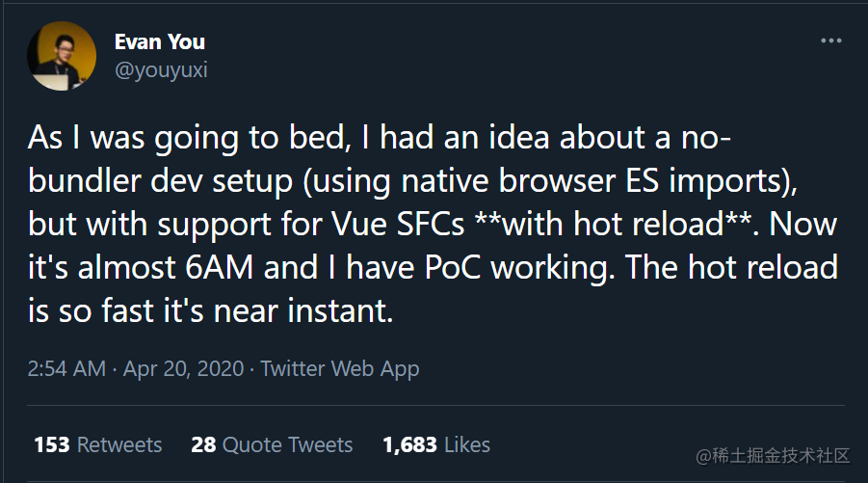
Task: Open the @youyuxi handle link
Action: coord(161,70)
